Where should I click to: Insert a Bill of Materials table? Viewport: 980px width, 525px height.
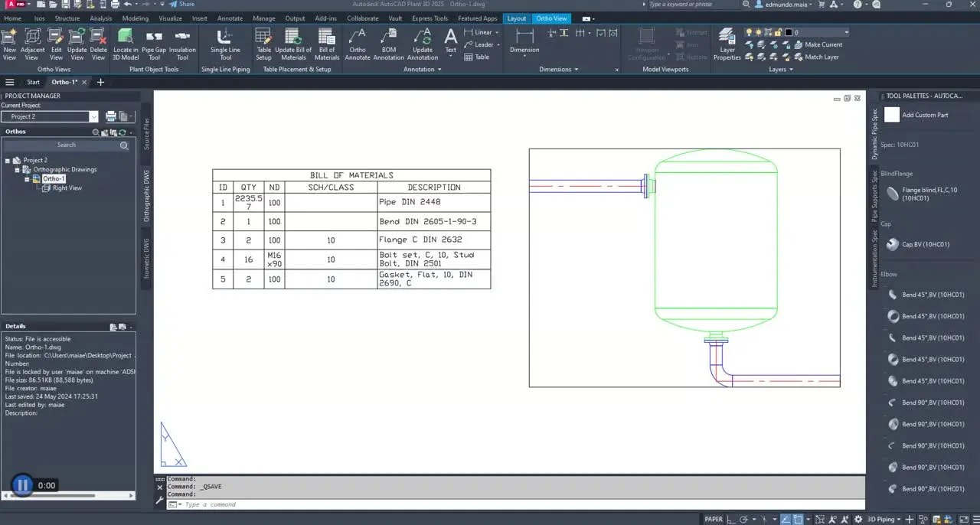pyautogui.click(x=327, y=44)
